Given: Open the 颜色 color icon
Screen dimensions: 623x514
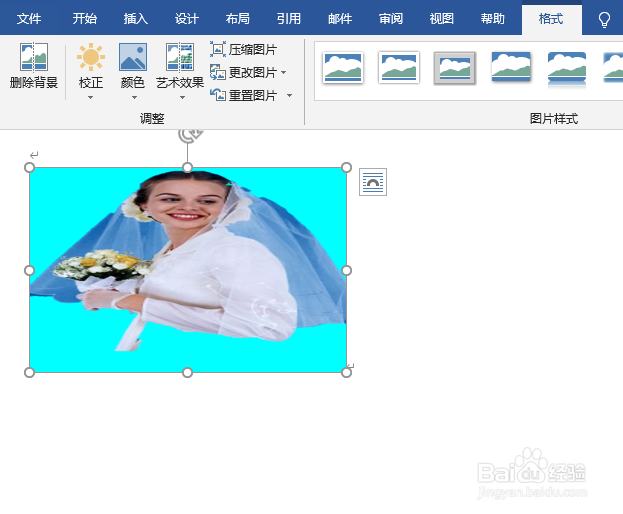Looking at the screenshot, I should coord(133,57).
